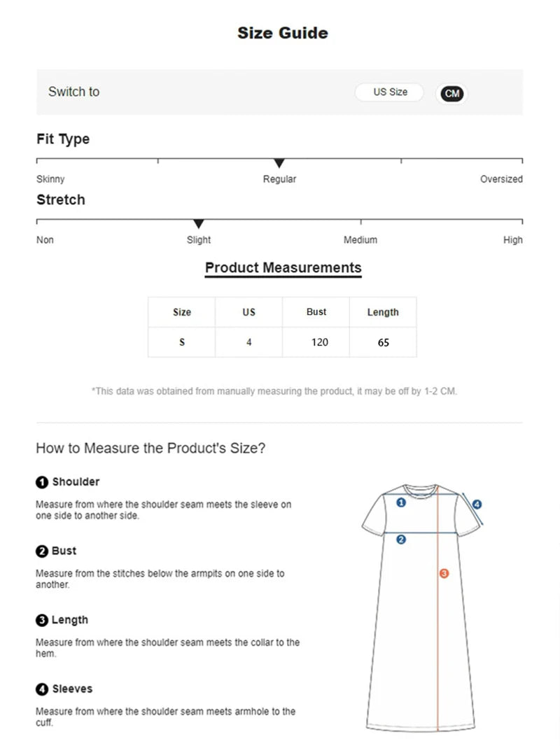The image size is (560, 746).
Task: Click the Fit Type Regular triangle marker
Action: pos(279,164)
